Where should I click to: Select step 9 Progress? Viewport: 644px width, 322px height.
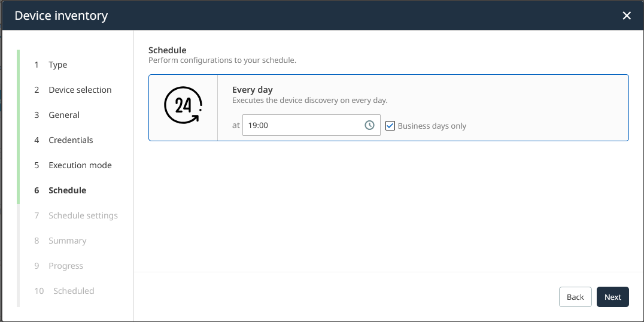coord(65,266)
